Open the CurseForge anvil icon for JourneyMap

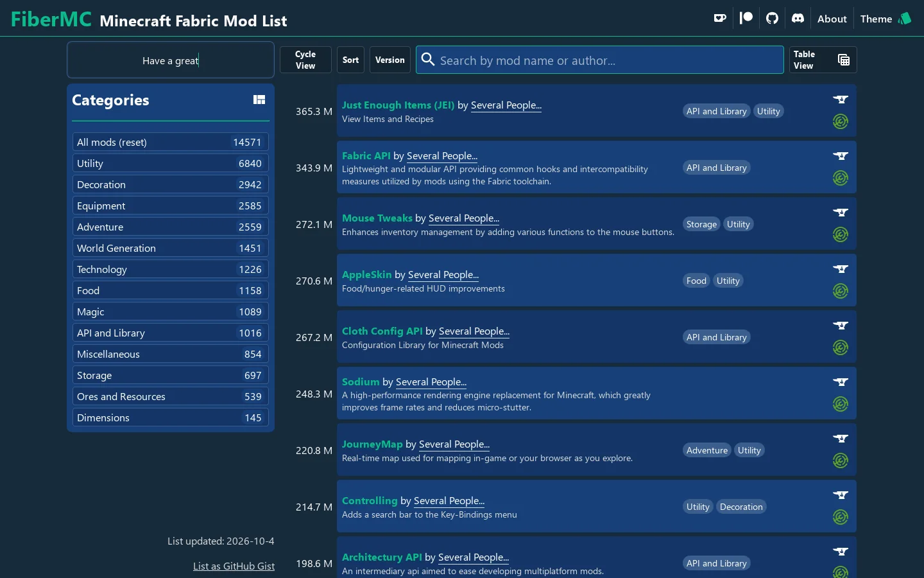[x=841, y=439]
